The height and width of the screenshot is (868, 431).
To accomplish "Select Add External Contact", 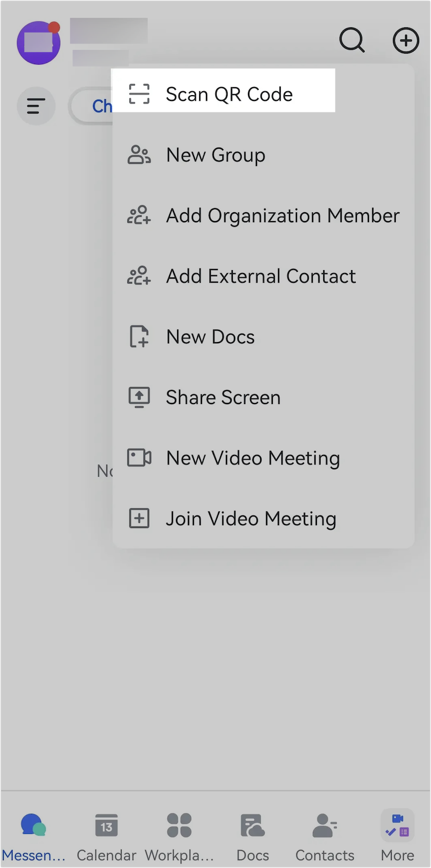I will (261, 276).
